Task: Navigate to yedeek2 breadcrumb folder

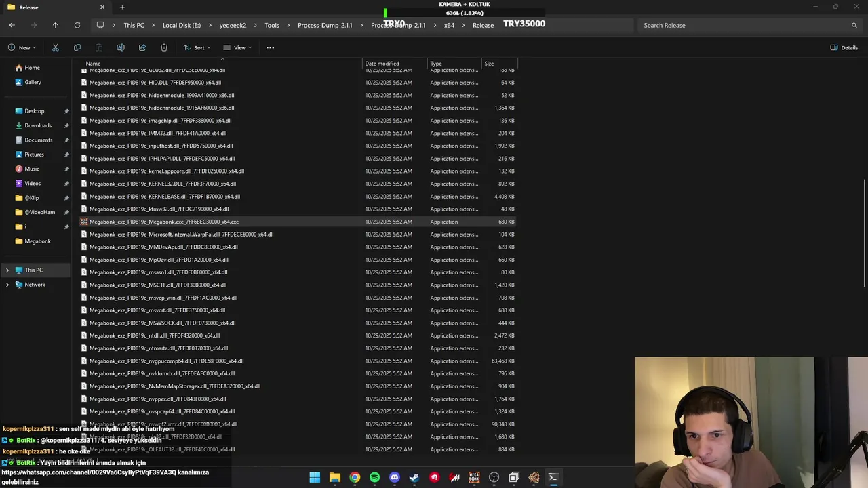Action: click(233, 25)
